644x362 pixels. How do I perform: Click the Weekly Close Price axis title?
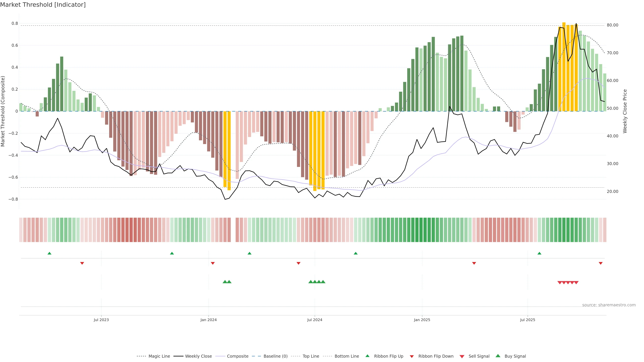625,111
